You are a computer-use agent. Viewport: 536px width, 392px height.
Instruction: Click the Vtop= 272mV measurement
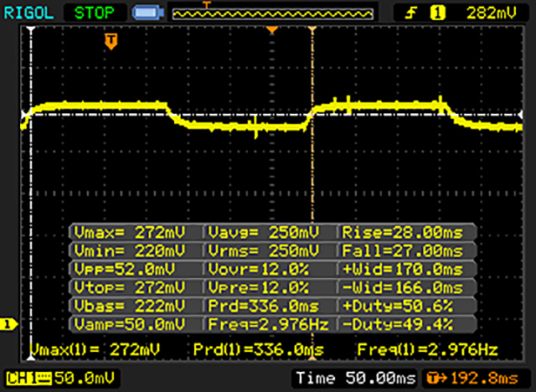pyautogui.click(x=130, y=287)
